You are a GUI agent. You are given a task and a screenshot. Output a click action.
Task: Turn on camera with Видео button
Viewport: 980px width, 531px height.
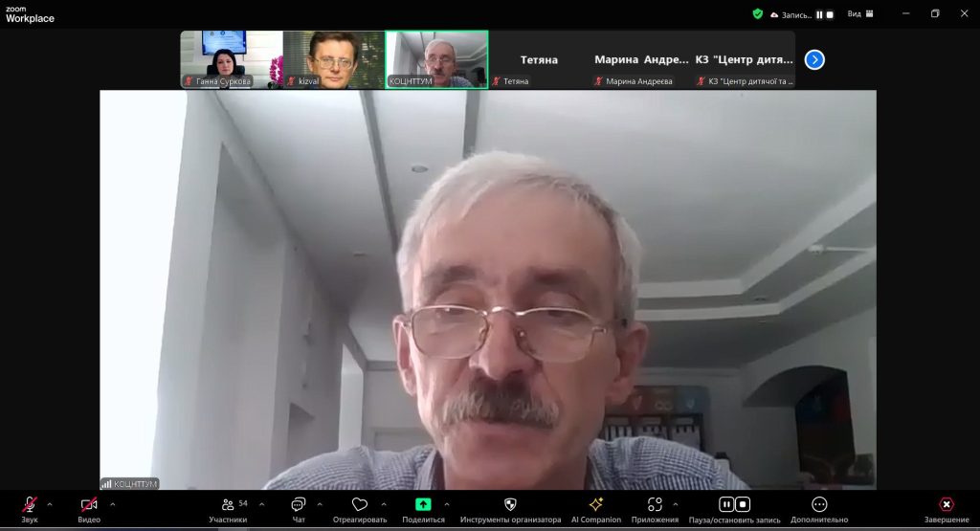pos(89,505)
